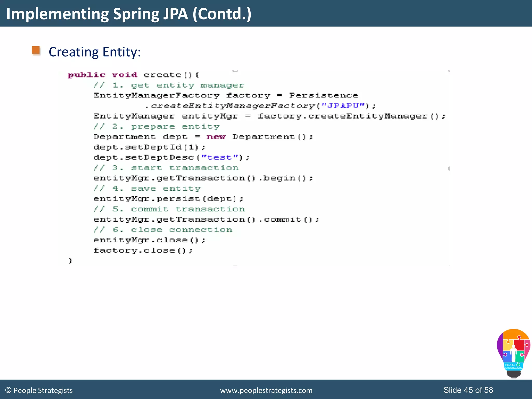Click the 'dept.setDeptId(1);' line
This screenshot has height=399, width=532.
[x=149, y=147]
